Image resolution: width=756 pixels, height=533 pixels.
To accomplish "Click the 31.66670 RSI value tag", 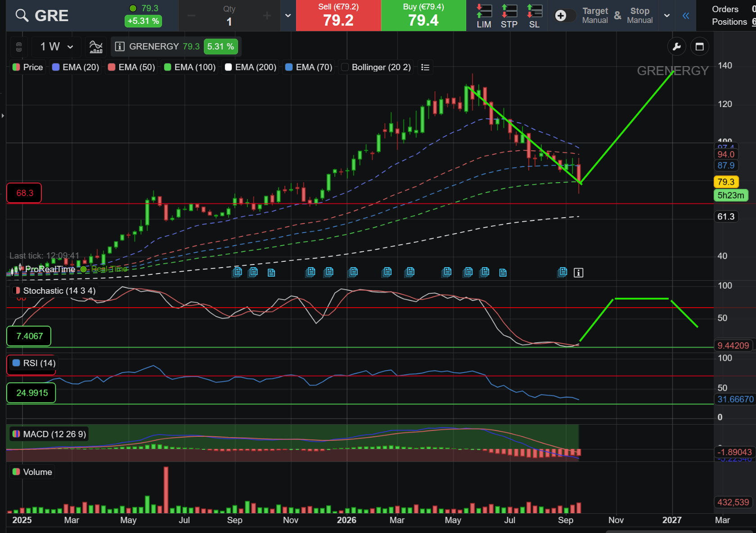I will [x=735, y=399].
